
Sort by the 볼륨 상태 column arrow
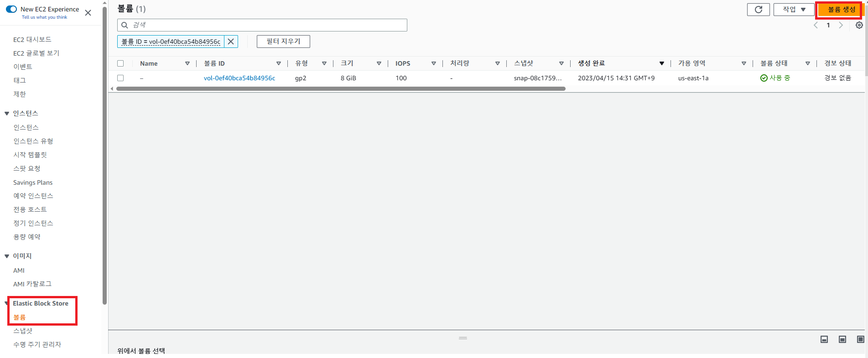pos(808,63)
